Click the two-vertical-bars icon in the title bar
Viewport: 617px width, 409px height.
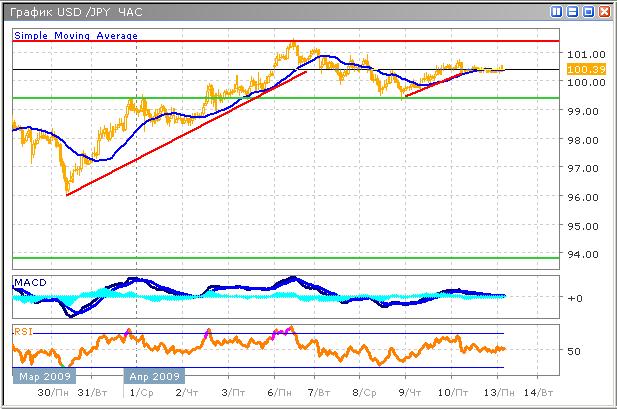point(556,12)
